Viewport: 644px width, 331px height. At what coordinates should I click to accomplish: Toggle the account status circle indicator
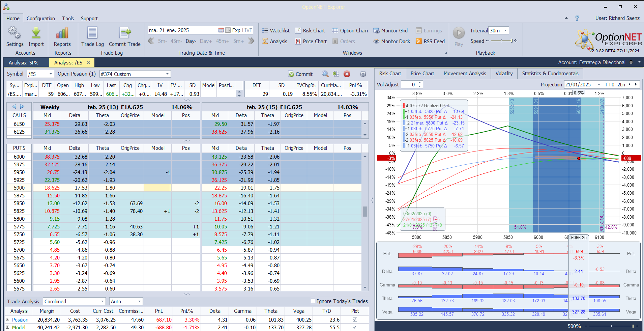click(x=631, y=62)
